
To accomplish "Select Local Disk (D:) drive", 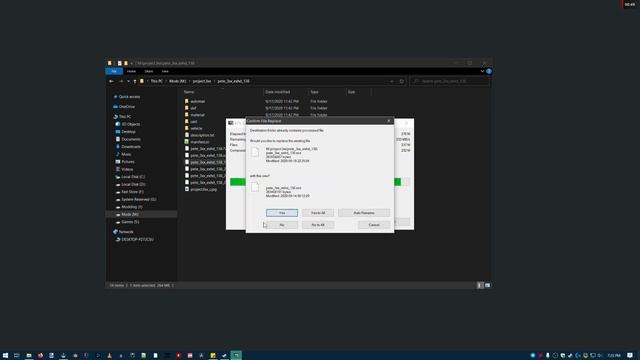I will pos(133,184).
